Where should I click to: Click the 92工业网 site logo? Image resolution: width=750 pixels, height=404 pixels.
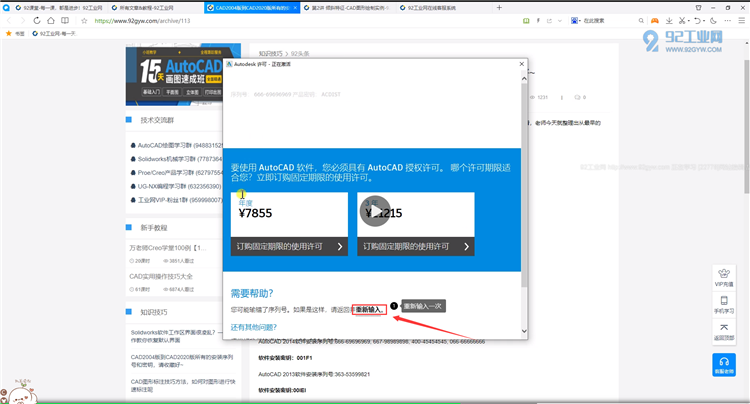[x=682, y=41]
